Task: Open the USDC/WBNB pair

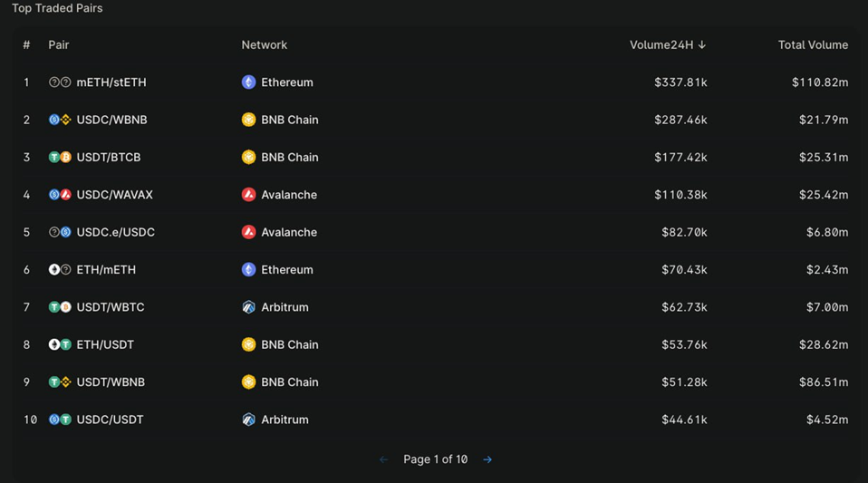Action: click(x=111, y=120)
